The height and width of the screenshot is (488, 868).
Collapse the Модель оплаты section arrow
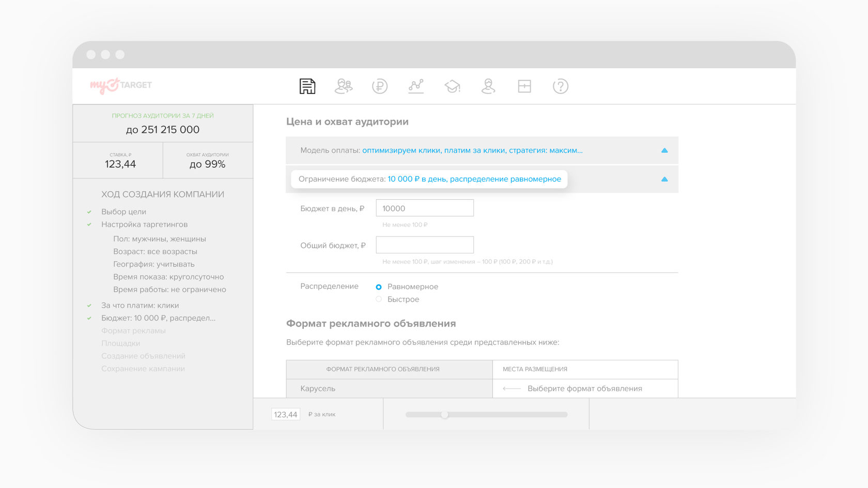[x=664, y=150]
